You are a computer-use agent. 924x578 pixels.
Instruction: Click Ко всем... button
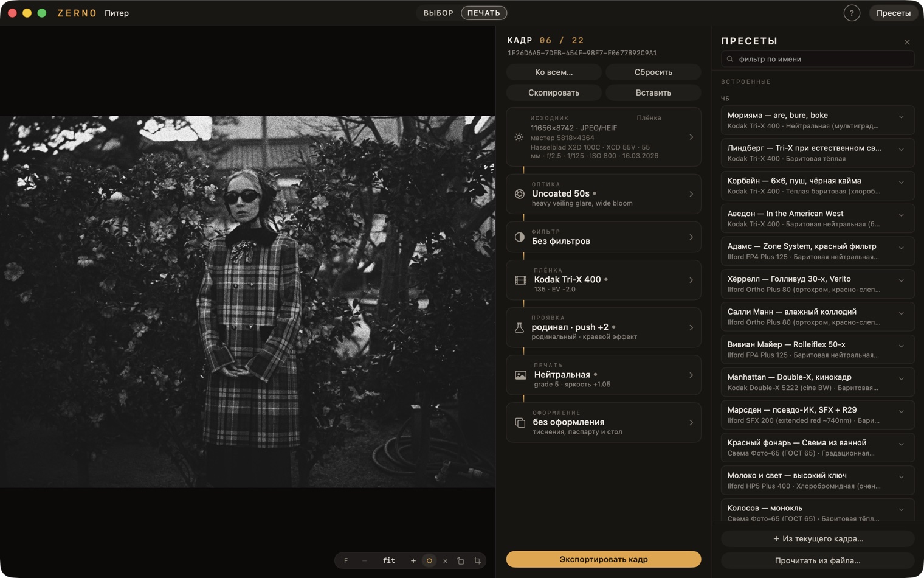coord(554,72)
